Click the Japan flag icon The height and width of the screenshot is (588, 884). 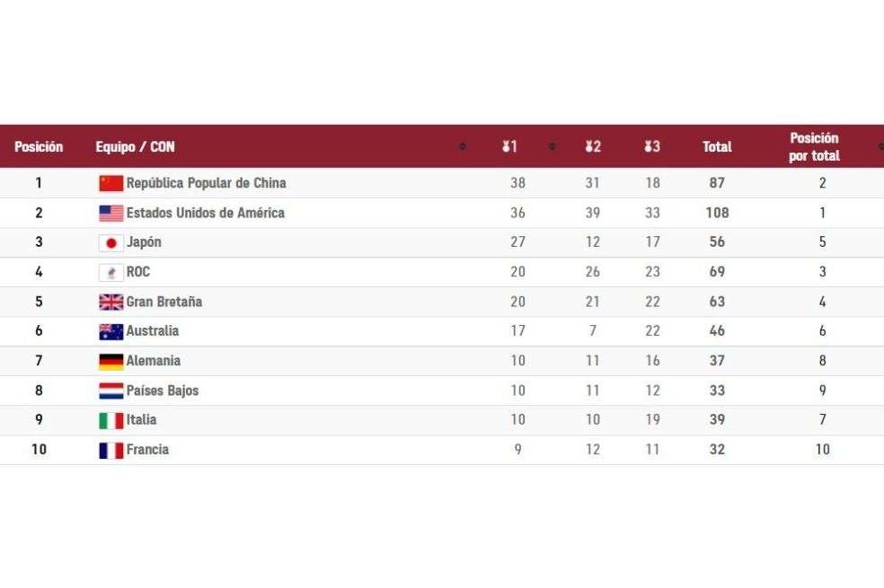click(111, 242)
